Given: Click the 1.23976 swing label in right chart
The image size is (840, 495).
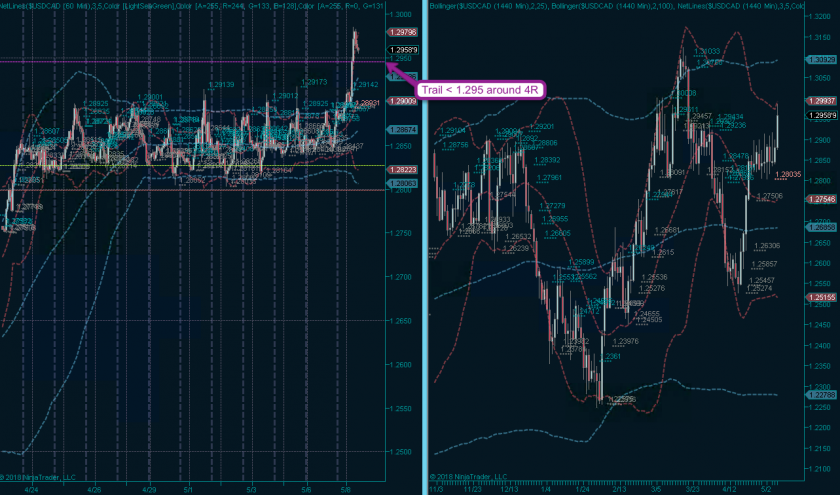Looking at the screenshot, I should [x=626, y=341].
